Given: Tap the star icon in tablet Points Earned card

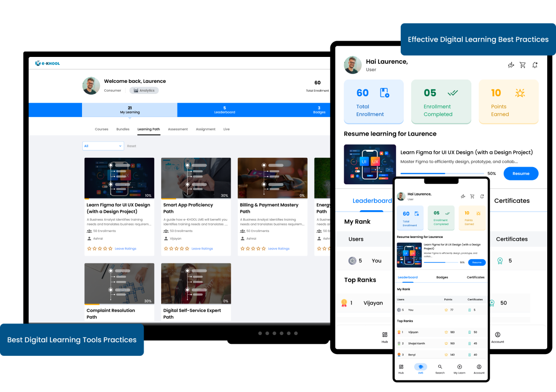Looking at the screenshot, I should click(520, 93).
